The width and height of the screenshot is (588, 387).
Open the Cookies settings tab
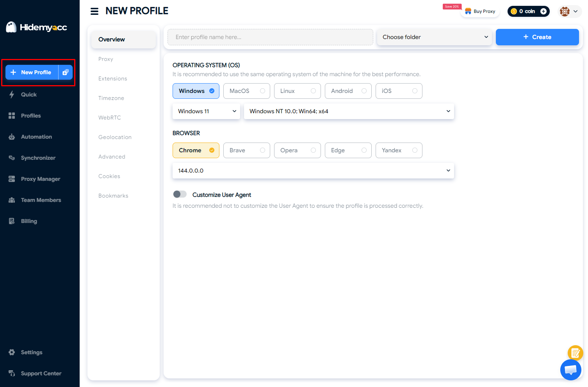(x=109, y=176)
